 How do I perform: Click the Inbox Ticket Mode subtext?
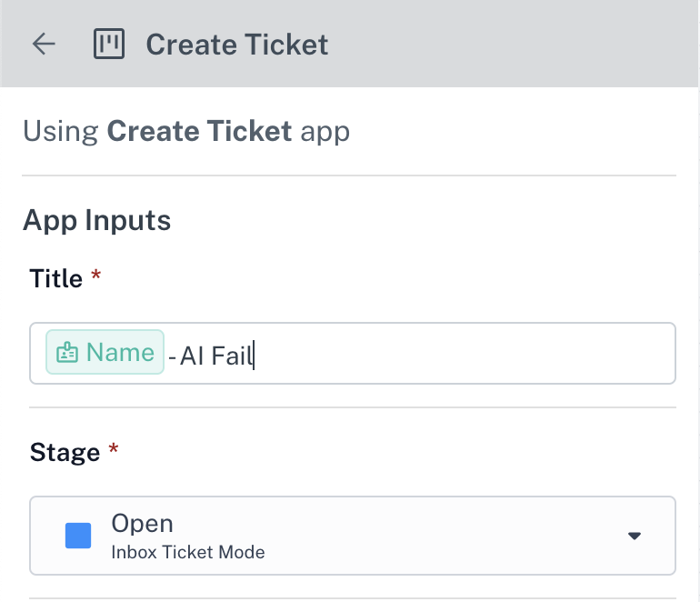187,552
